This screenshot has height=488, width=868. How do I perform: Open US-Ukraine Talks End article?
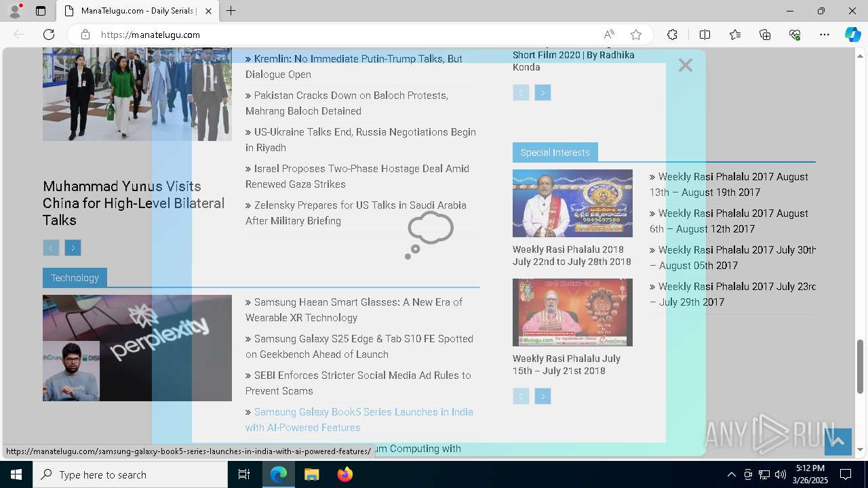[361, 140]
